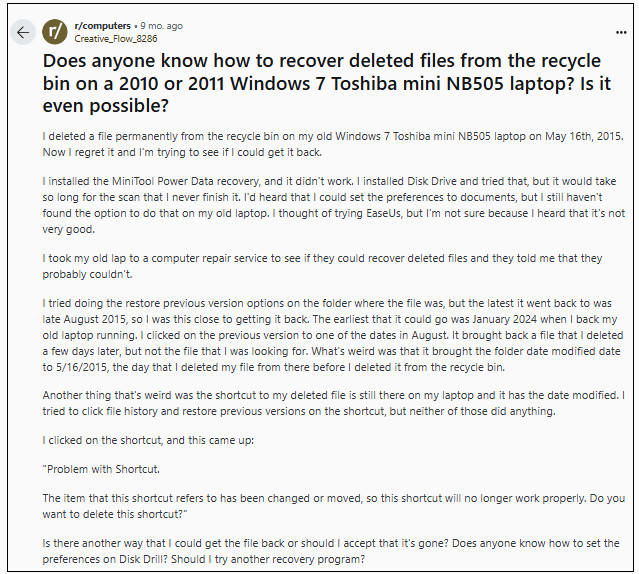Click paragraph 'The item that this shortcut refers to'
Image resolution: width=639 pixels, height=574 pixels.
(333, 506)
